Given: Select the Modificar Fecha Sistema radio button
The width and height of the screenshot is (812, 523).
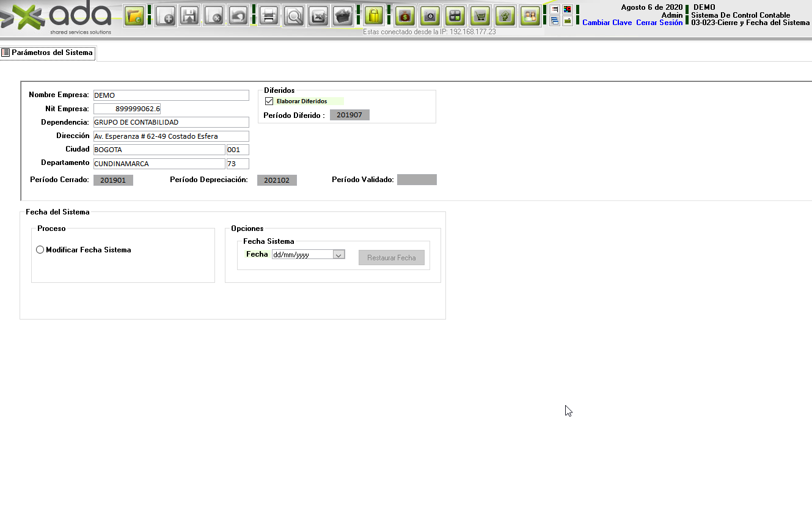Looking at the screenshot, I should tap(40, 250).
